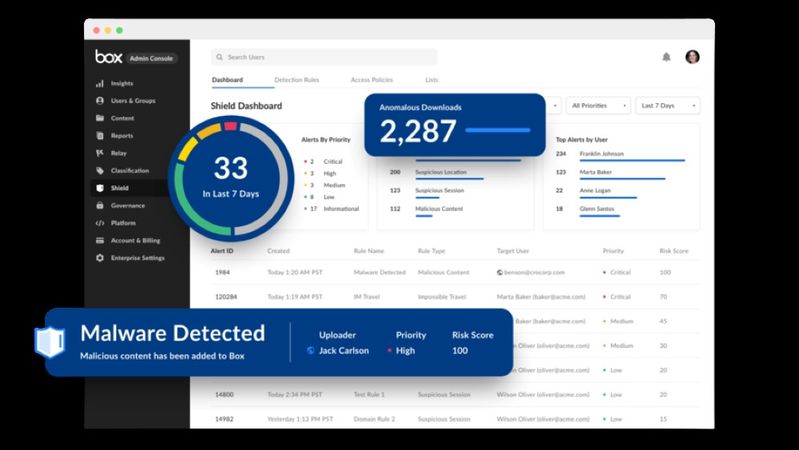Open alert ID 14800 row
This screenshot has width=799, height=450.
coord(455,394)
